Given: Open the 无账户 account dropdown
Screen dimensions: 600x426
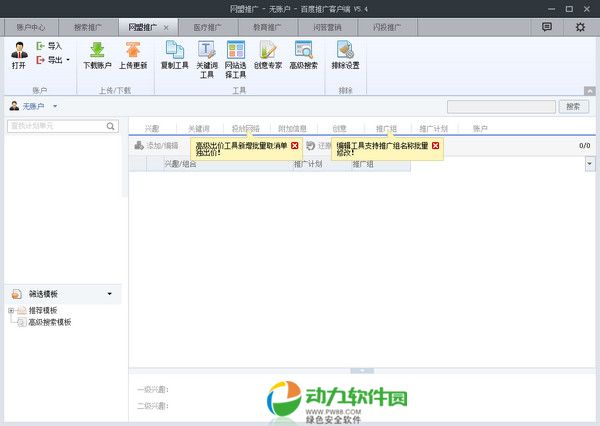Looking at the screenshot, I should (x=55, y=106).
